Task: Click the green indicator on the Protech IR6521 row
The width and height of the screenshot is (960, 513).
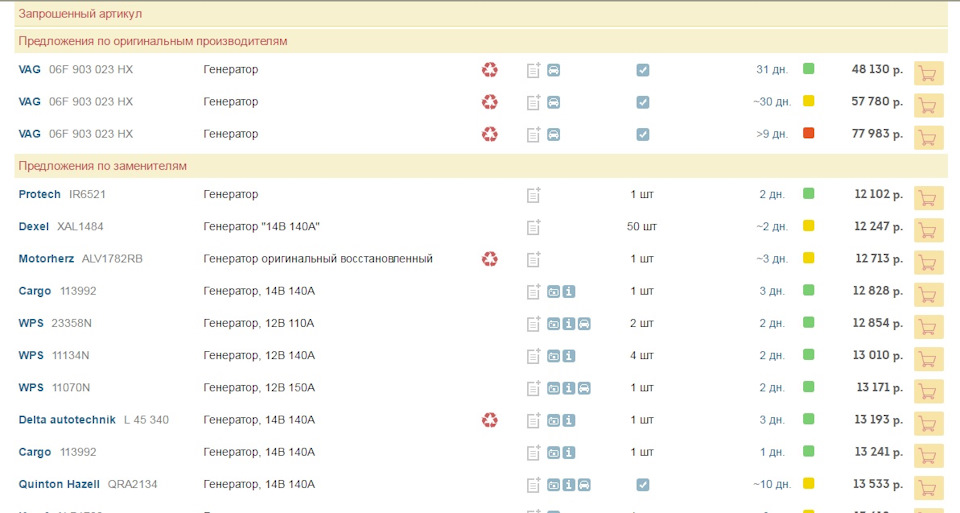Action: click(809, 193)
